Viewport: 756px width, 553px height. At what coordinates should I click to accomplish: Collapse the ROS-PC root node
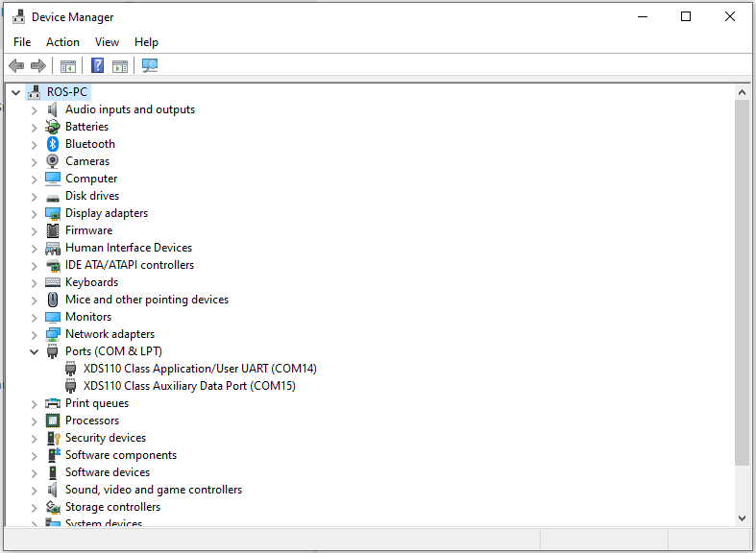[x=16, y=92]
